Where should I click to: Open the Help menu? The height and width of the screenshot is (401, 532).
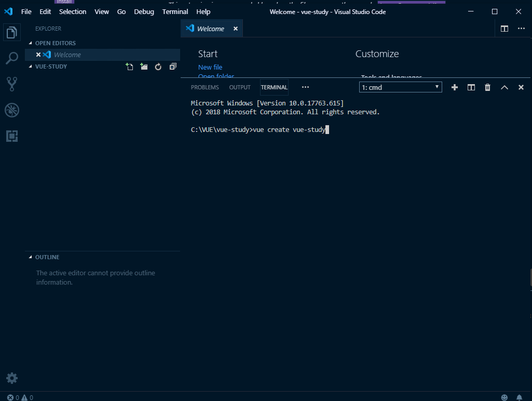(x=203, y=11)
